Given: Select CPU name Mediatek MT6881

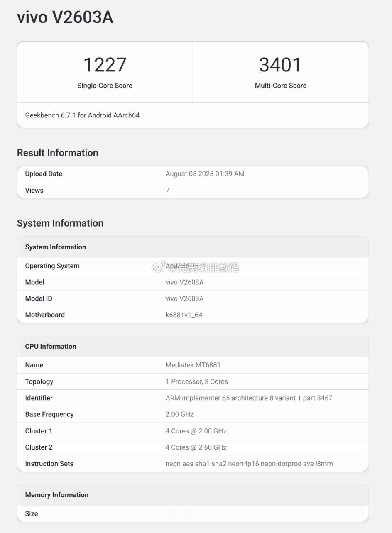Looking at the screenshot, I should coord(193,365).
